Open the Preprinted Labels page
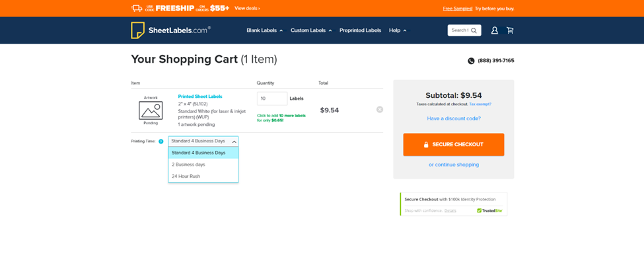The height and width of the screenshot is (258, 644). click(360, 30)
